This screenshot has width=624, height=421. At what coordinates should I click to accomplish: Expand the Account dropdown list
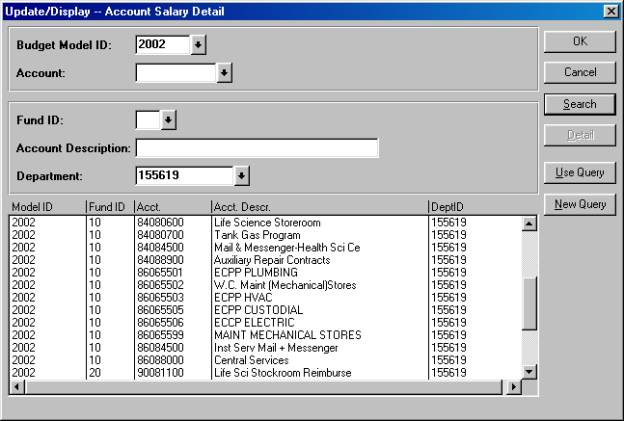pos(224,73)
